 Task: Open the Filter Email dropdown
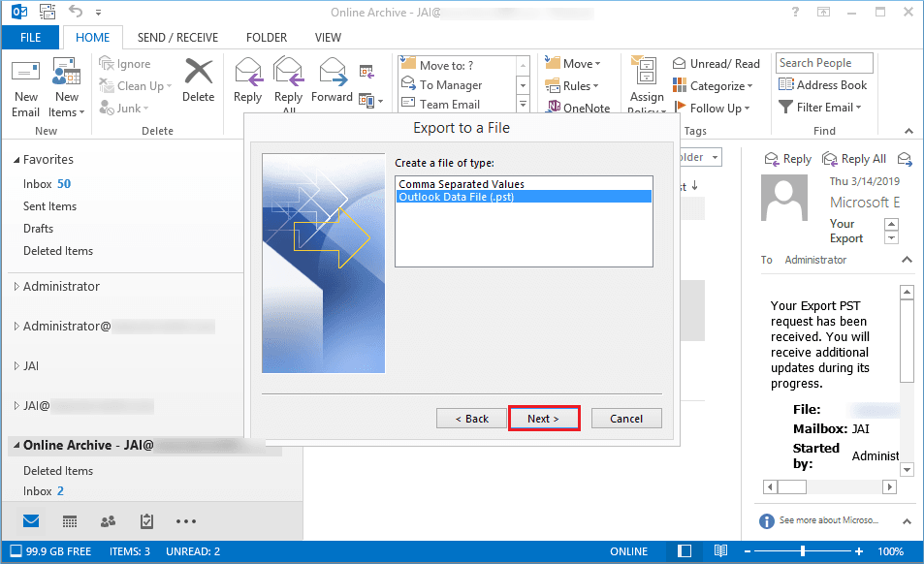[x=819, y=108]
